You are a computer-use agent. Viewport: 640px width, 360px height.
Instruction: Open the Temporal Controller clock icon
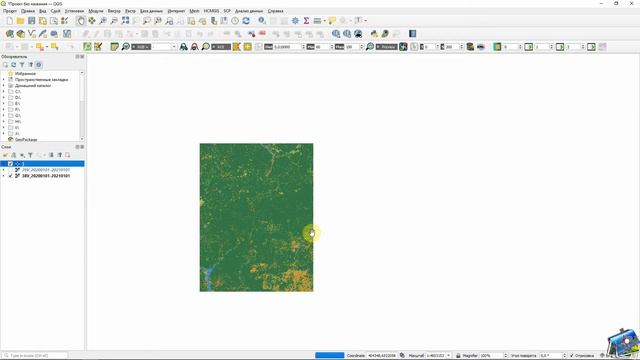coord(235,21)
